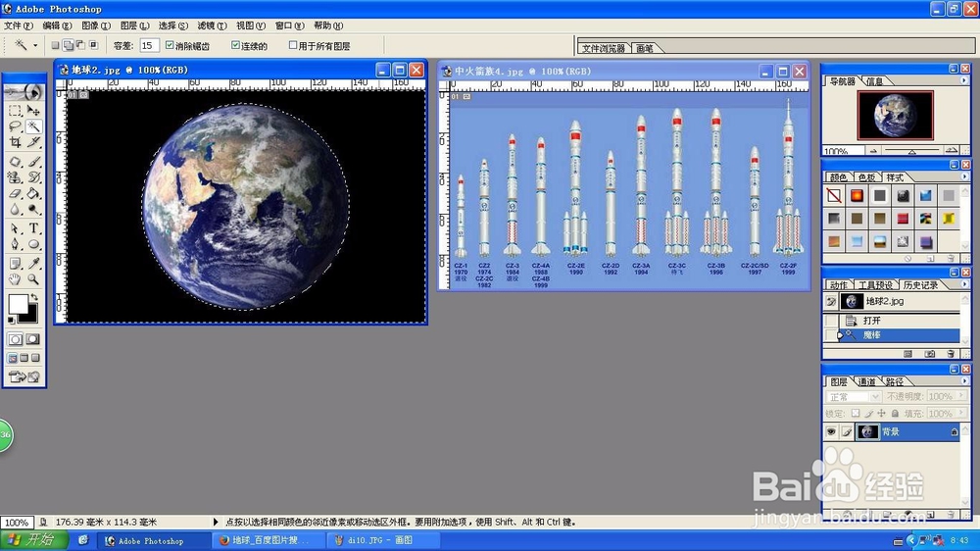
Task: Select the Move tool
Action: click(x=33, y=111)
